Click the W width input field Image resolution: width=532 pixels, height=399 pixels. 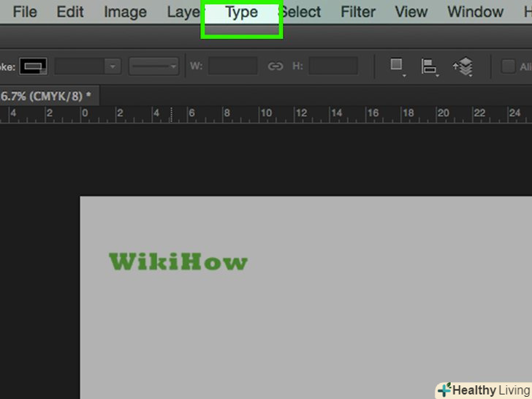[x=232, y=66]
